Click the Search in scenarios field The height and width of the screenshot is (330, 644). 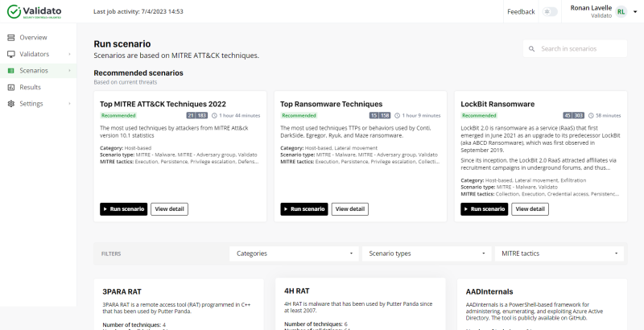580,49
